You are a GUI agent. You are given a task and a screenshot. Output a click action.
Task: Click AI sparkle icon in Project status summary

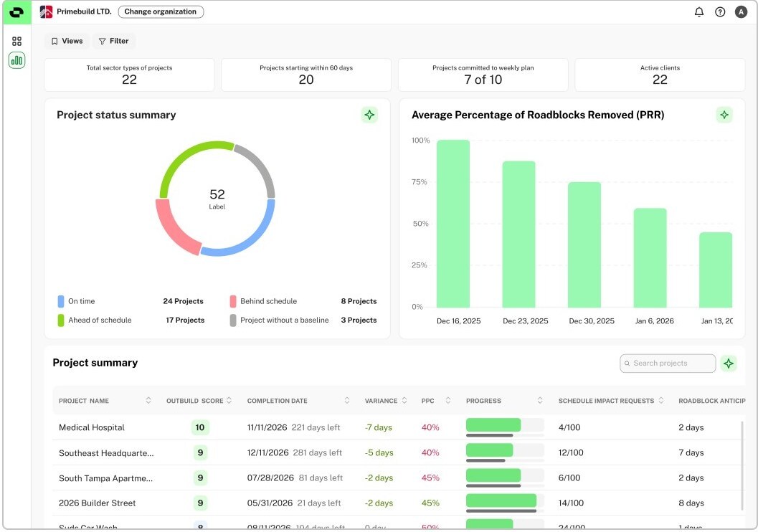click(369, 115)
